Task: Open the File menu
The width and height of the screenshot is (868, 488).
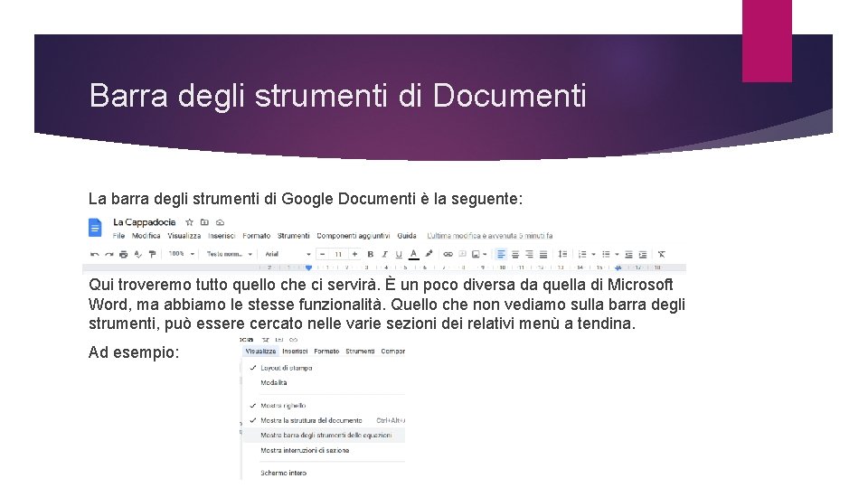Action: pos(118,236)
